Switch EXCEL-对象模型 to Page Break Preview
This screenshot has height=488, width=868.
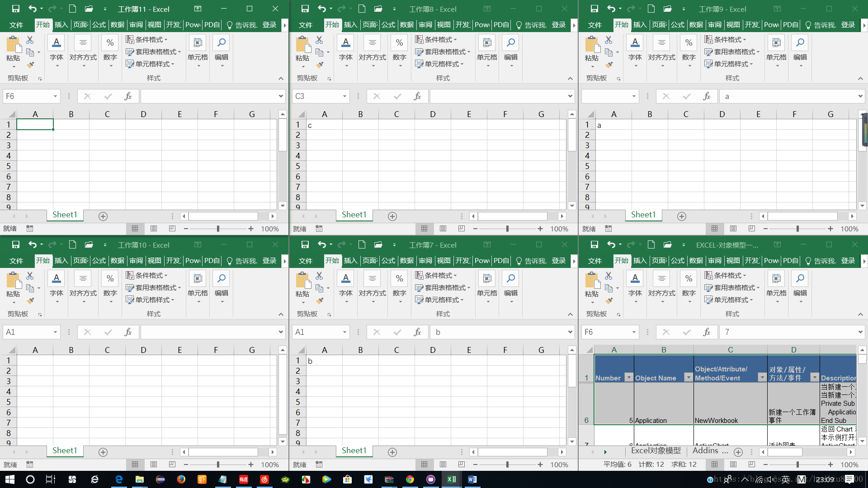point(751,465)
